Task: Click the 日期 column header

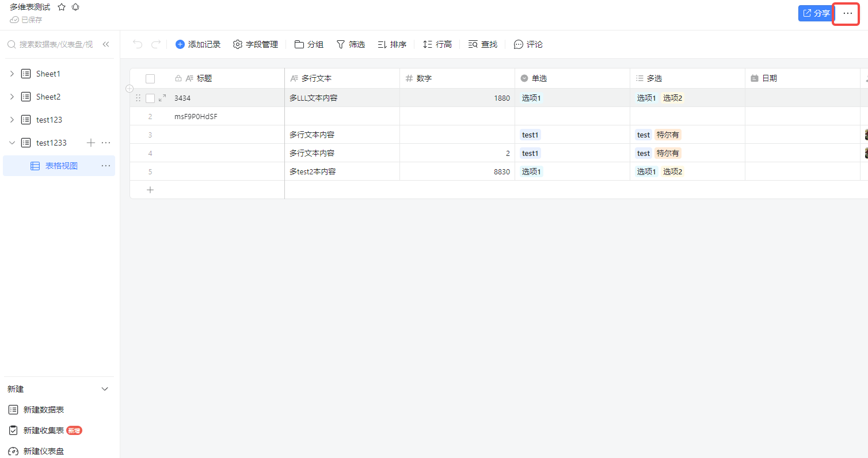Action: point(803,78)
